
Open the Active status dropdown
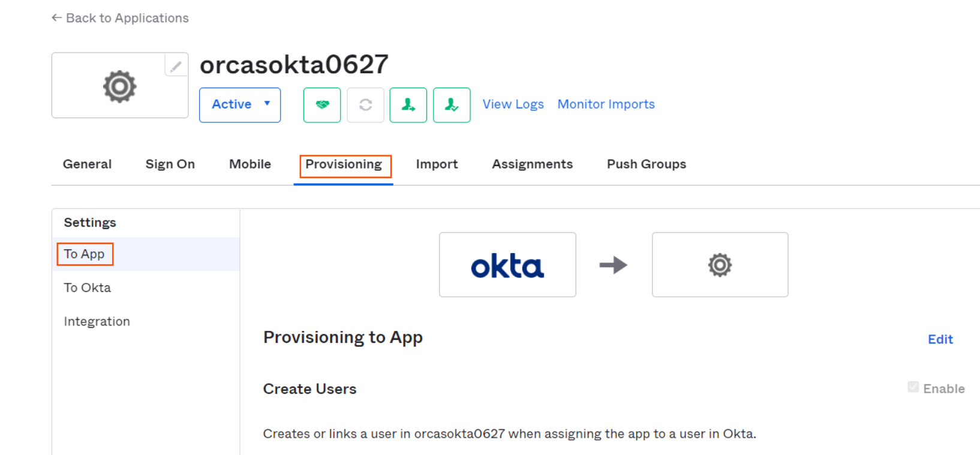tap(240, 105)
